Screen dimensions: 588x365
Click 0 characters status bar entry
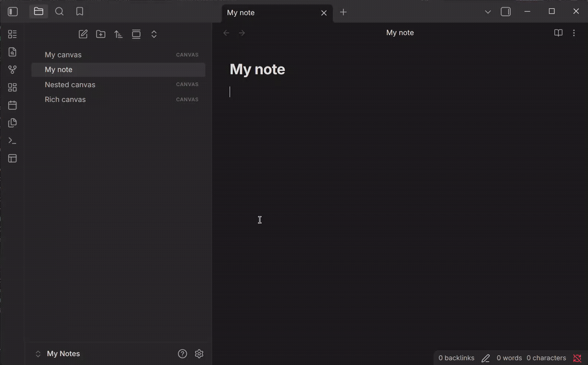(546, 358)
